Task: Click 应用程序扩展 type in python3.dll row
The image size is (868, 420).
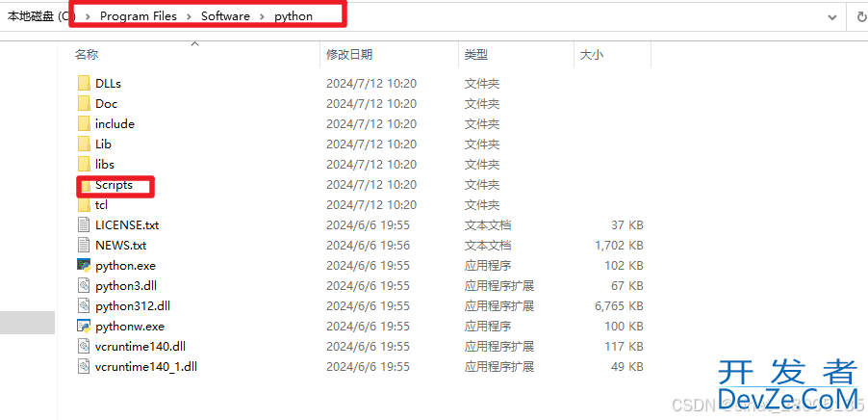Action: pos(498,286)
